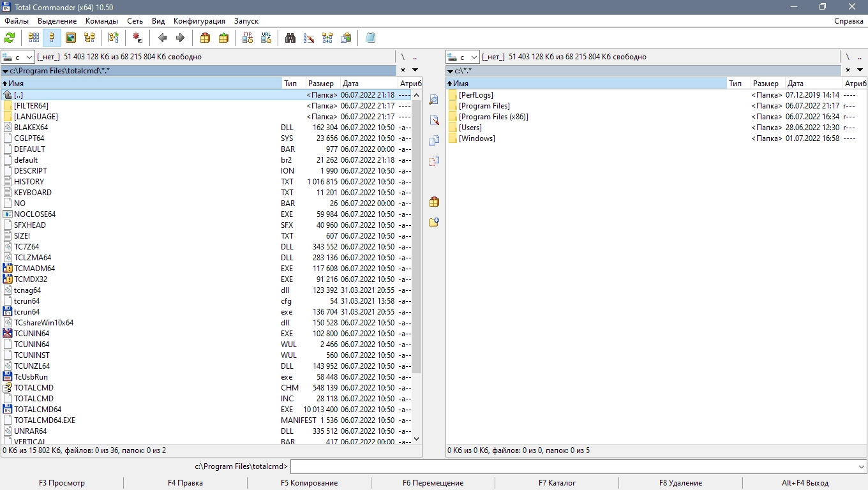Select the [PerfLogs] folder in right panel
The image size is (868, 490).
[x=656, y=95]
